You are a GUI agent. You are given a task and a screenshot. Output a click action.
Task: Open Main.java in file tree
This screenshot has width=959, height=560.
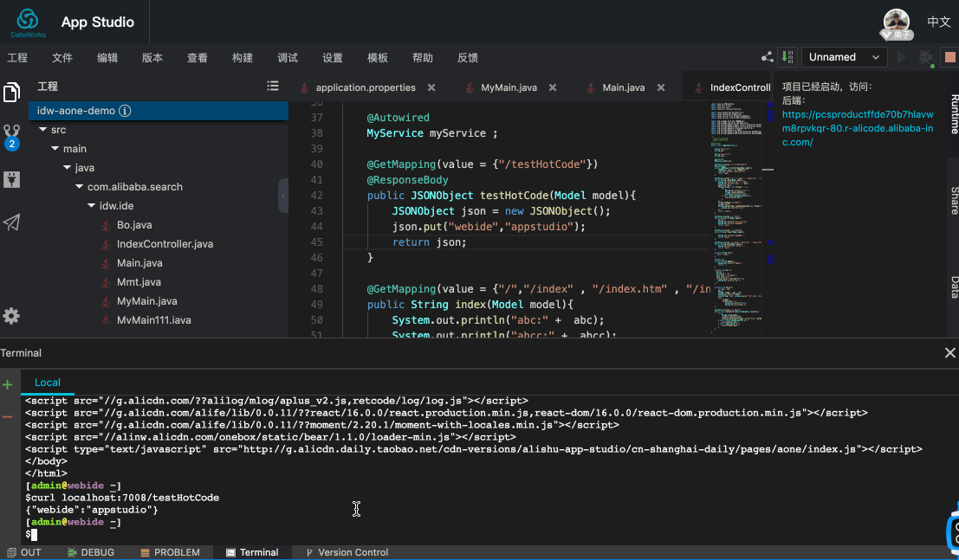tap(139, 263)
